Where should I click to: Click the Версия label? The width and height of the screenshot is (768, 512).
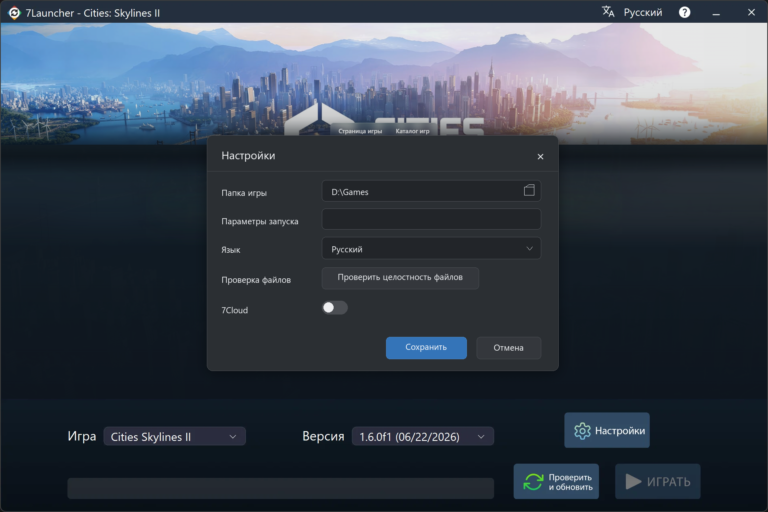pos(323,436)
